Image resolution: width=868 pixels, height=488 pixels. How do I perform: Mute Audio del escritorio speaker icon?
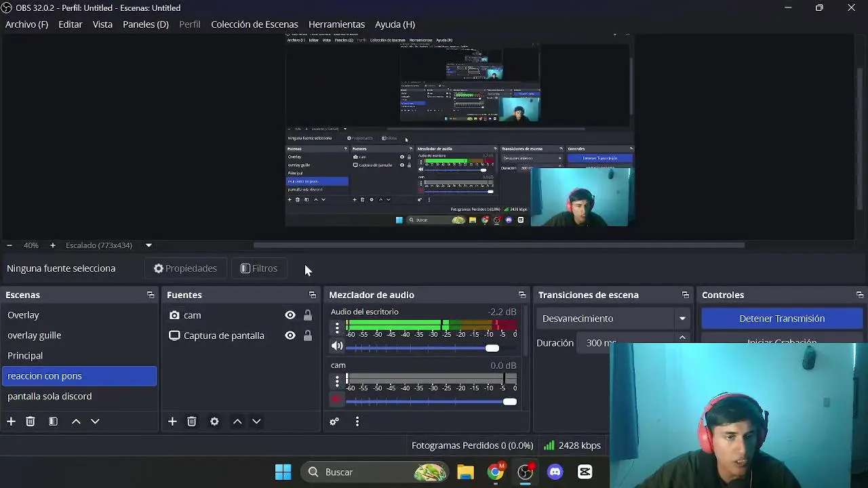337,346
